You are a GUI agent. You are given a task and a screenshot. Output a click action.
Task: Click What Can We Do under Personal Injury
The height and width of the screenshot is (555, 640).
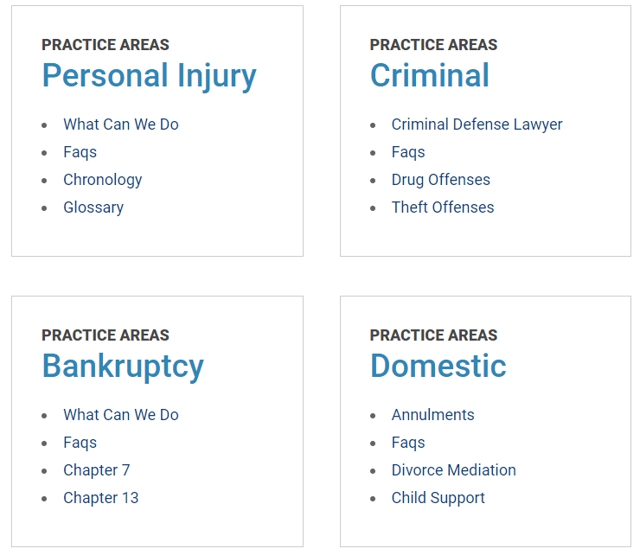tap(121, 124)
